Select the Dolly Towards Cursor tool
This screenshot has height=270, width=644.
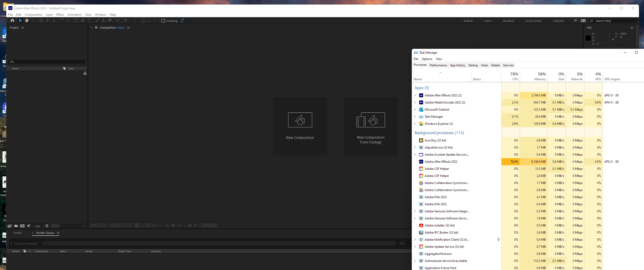[x=54, y=20]
